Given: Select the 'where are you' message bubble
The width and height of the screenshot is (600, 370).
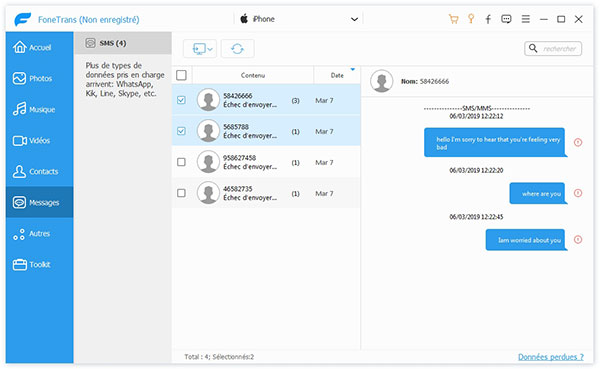Looking at the screenshot, I should tap(538, 193).
